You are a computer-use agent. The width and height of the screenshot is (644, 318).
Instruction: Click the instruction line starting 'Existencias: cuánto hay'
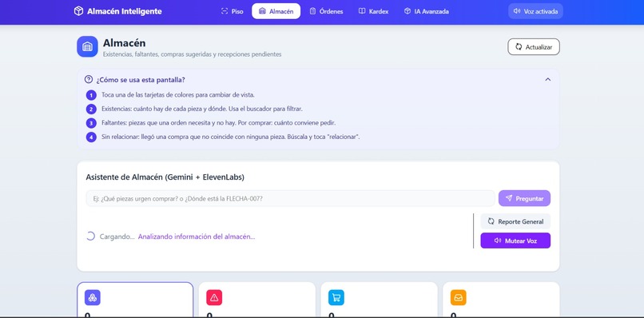click(202, 109)
